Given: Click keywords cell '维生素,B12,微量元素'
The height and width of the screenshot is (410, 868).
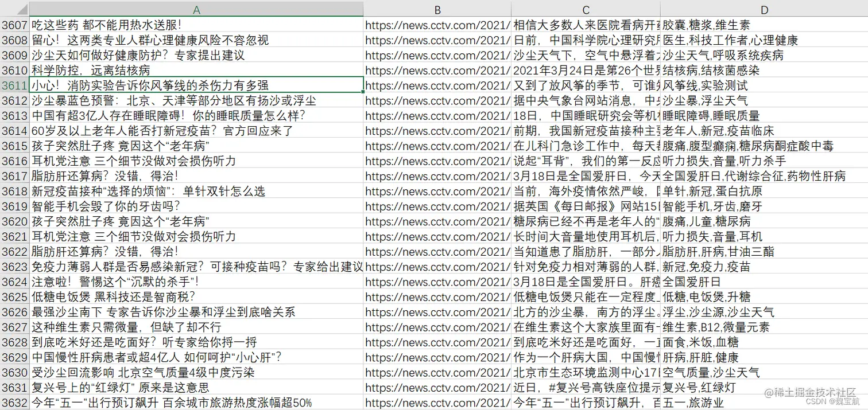Looking at the screenshot, I should (x=764, y=327).
